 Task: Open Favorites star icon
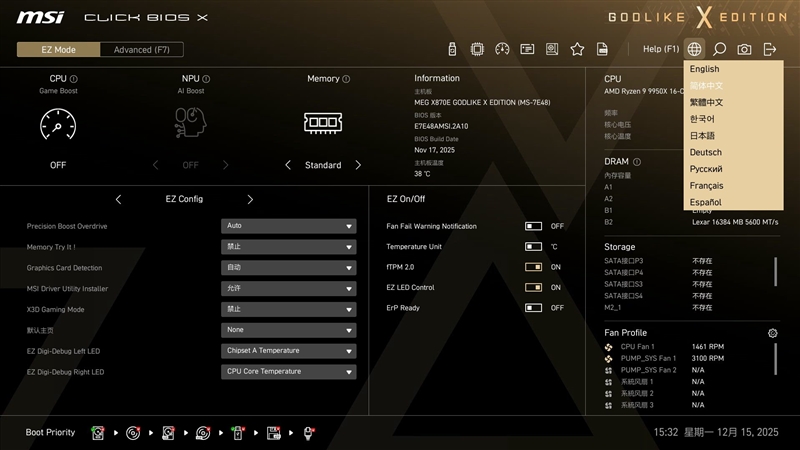577,49
